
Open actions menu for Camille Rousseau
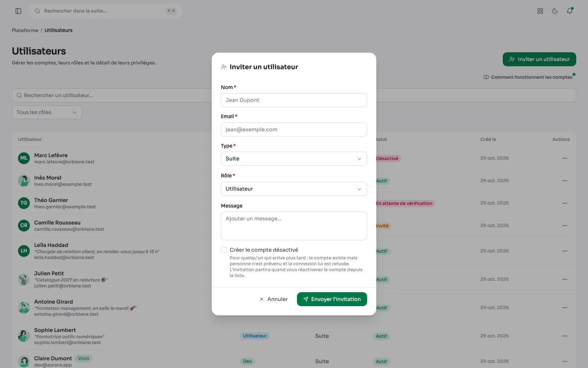tap(565, 226)
